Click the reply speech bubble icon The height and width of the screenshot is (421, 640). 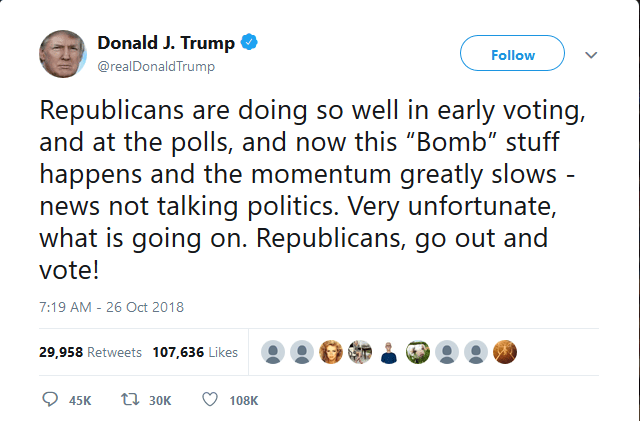pyautogui.click(x=51, y=399)
